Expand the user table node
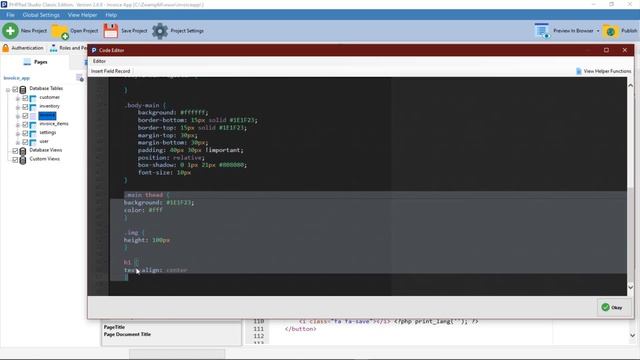640x360 pixels. pos(18,142)
